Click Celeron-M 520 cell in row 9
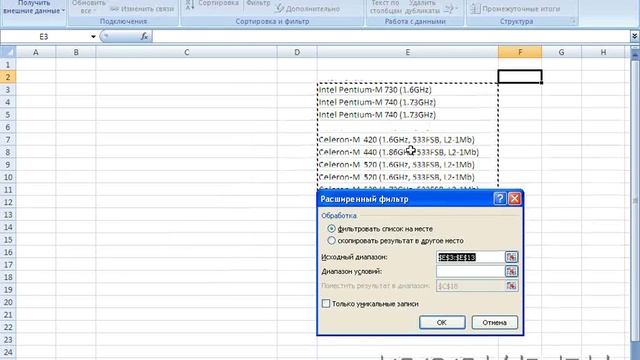640x360 pixels. click(407, 164)
